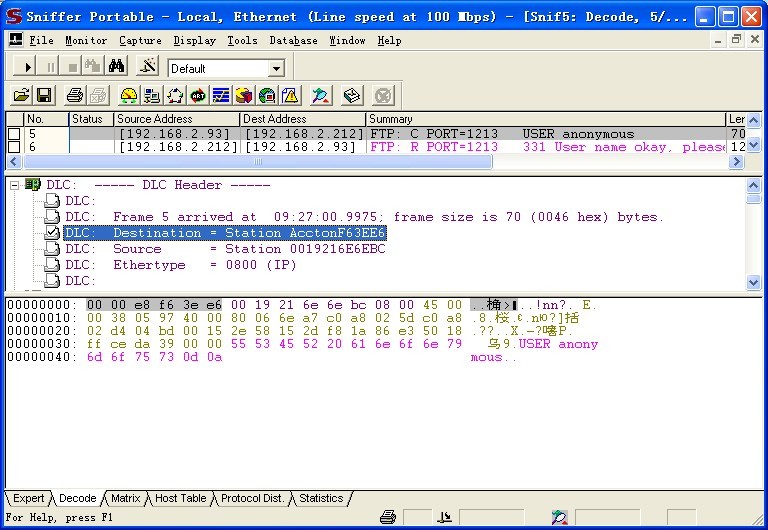The image size is (768, 530).
Task: Open the define filter icon
Action: 147,66
